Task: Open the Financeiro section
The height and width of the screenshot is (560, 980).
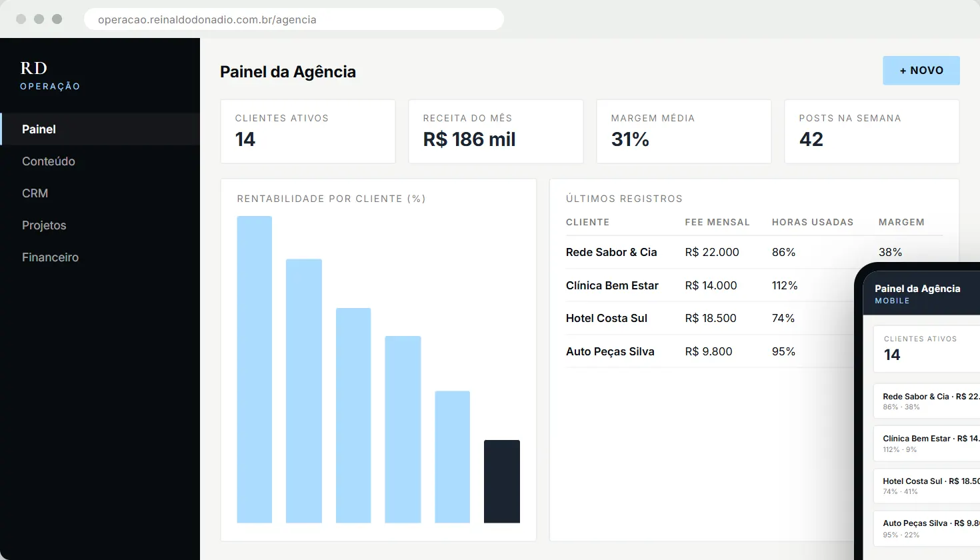Action: point(100,257)
